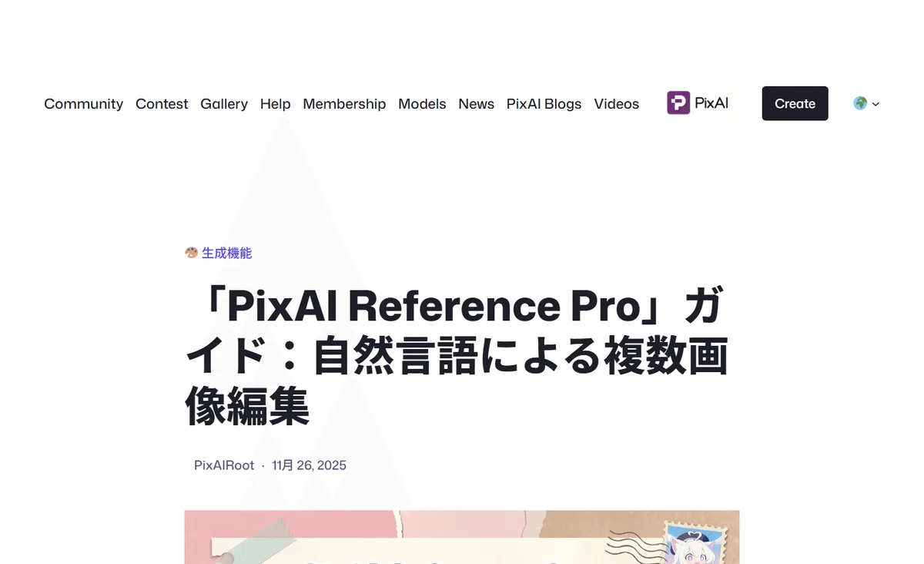Expand the language dropdown chevron

click(x=875, y=104)
